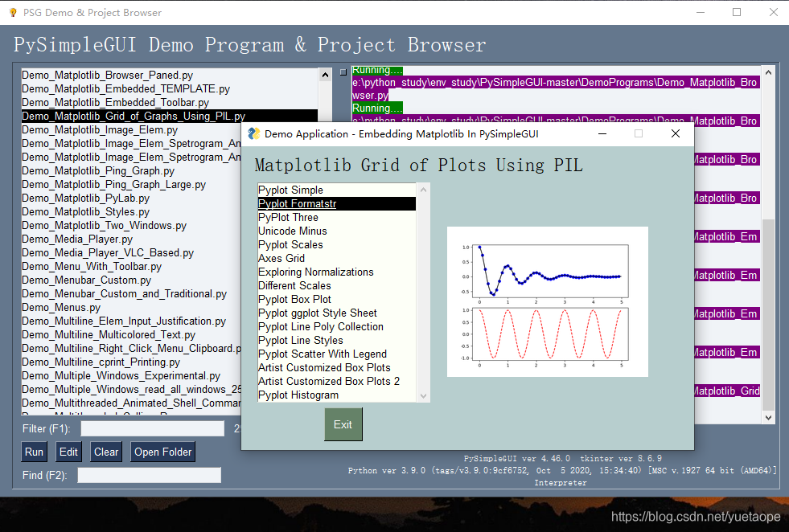This screenshot has width=789, height=532.
Task: Click the Open Folder button
Action: click(x=163, y=452)
